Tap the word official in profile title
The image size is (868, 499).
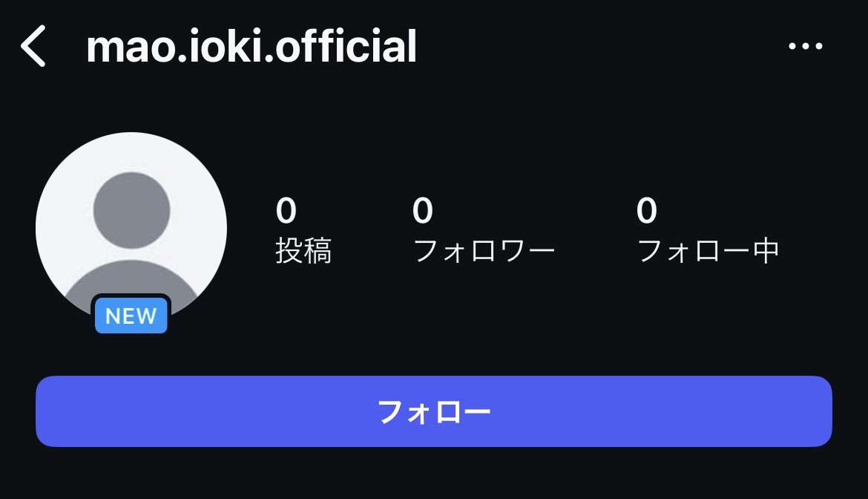click(x=346, y=47)
